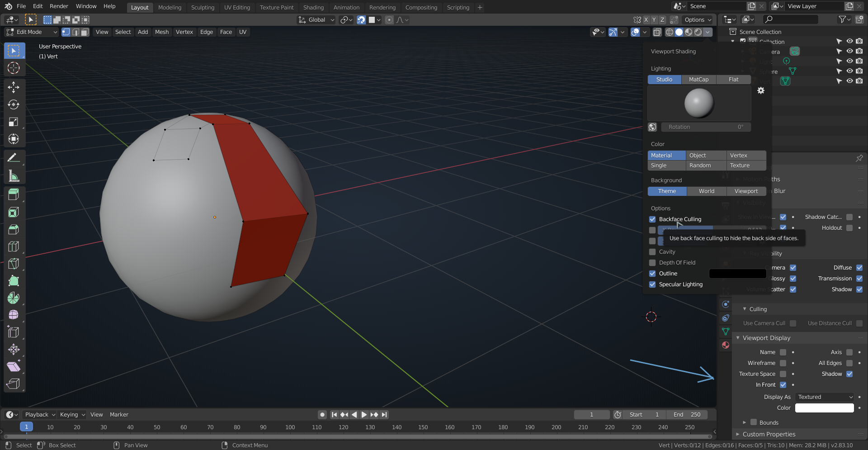Enable the Cavity checkbox
Image resolution: width=868 pixels, height=450 pixels.
tap(652, 252)
